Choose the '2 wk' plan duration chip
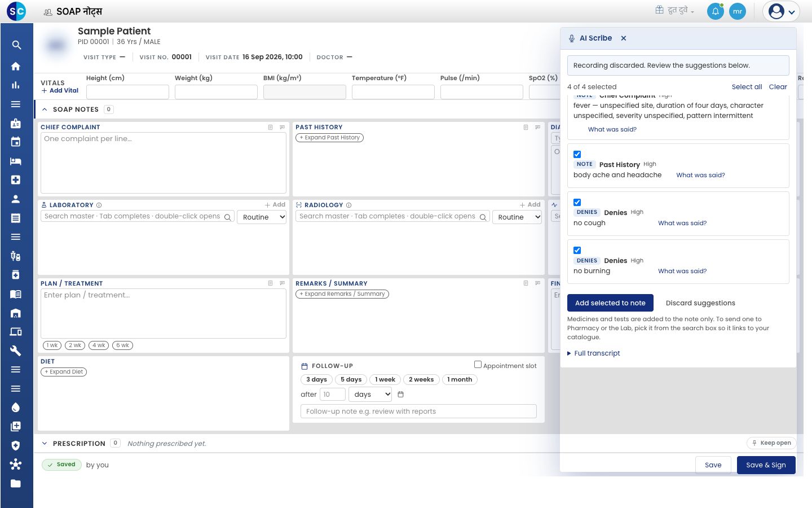This screenshot has height=508, width=812. (x=75, y=345)
